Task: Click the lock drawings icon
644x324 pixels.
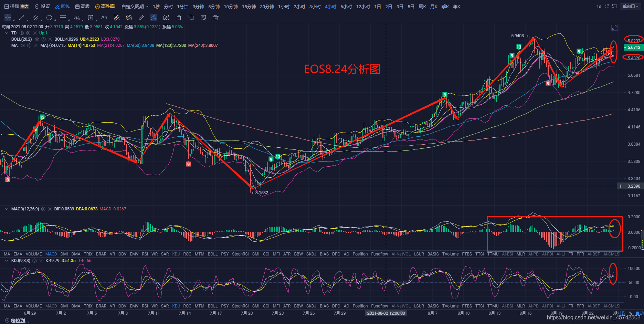Action: pos(179,18)
